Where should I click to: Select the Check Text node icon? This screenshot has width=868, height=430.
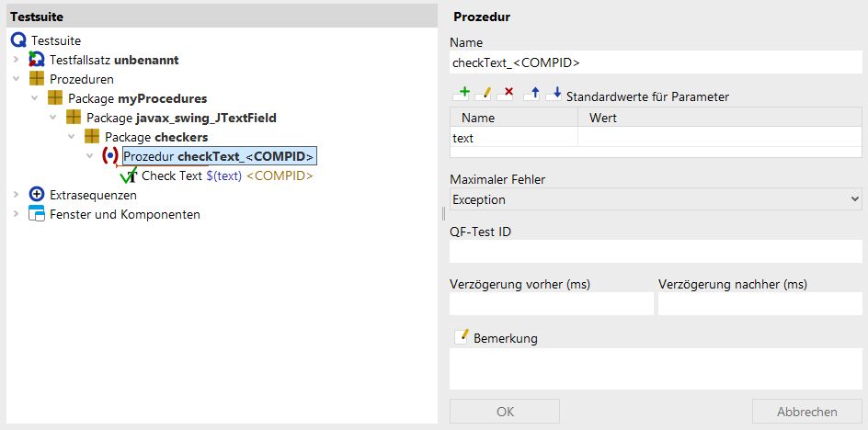[129, 175]
